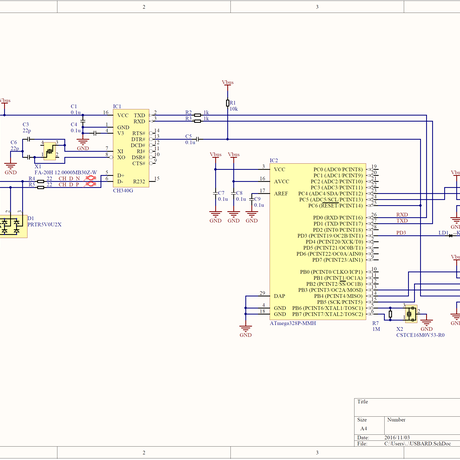Select the C5 0.1u capacitor on DTR line
The height and width of the screenshot is (460, 460).
coord(198,139)
